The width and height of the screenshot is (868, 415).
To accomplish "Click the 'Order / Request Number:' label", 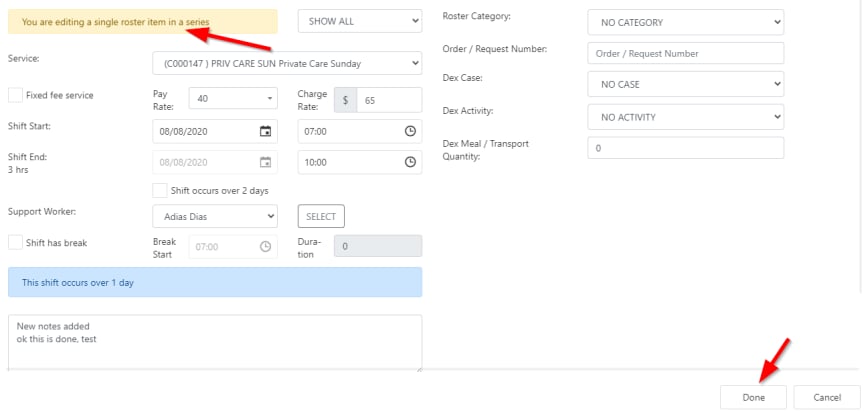I will pyautogui.click(x=495, y=49).
